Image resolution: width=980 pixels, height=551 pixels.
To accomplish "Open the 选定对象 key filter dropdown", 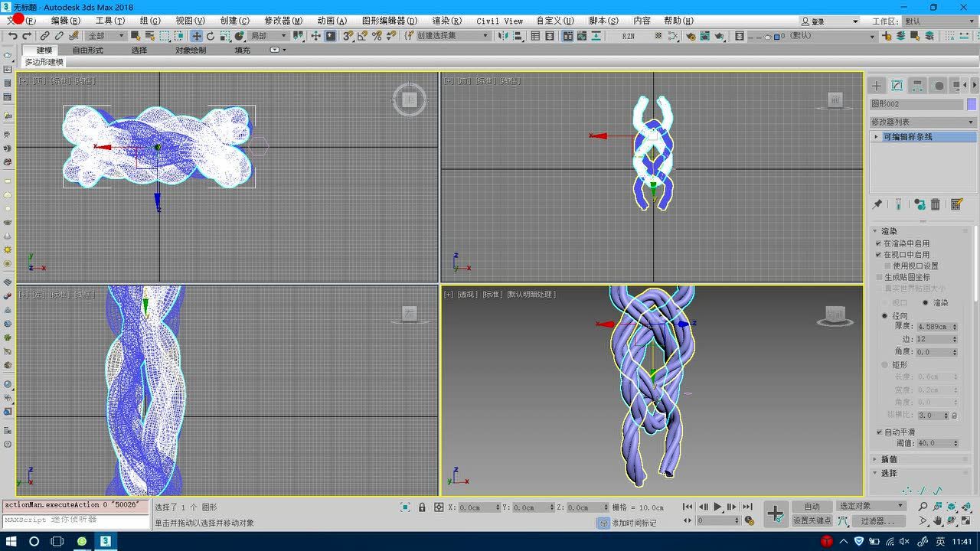I will [871, 506].
